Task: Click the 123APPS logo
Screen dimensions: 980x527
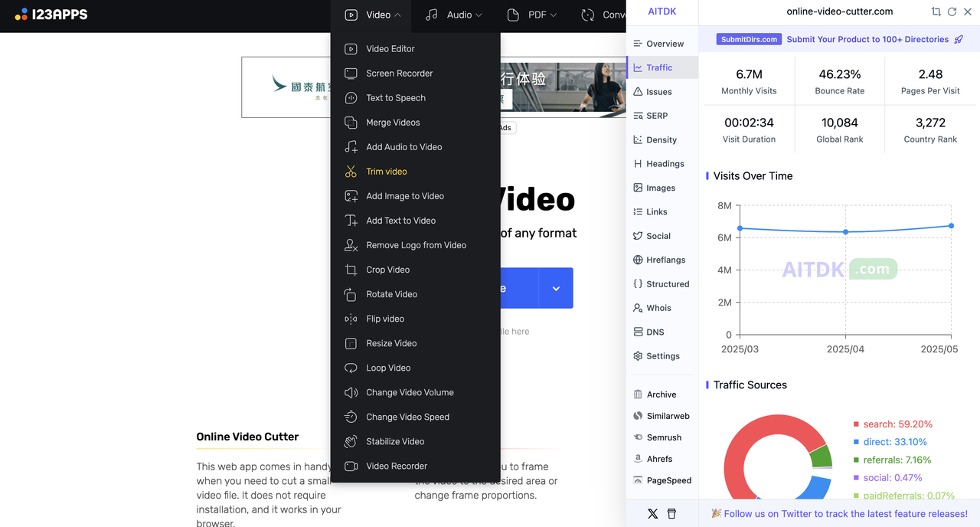Action: tap(52, 15)
